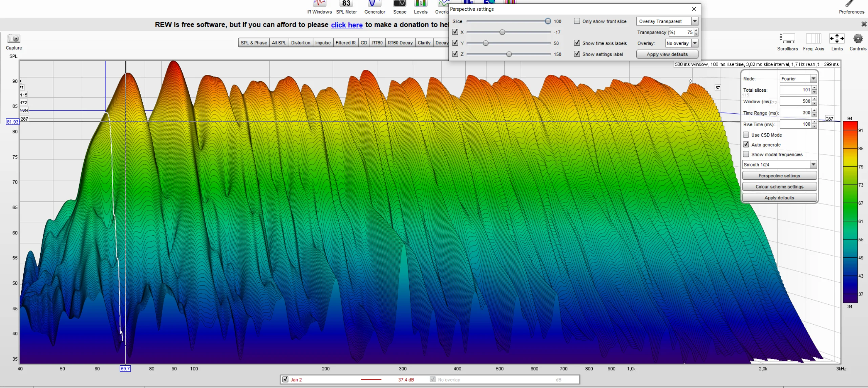868x388 pixels.
Task: Dismiss the donation banner
Action: [x=864, y=24]
